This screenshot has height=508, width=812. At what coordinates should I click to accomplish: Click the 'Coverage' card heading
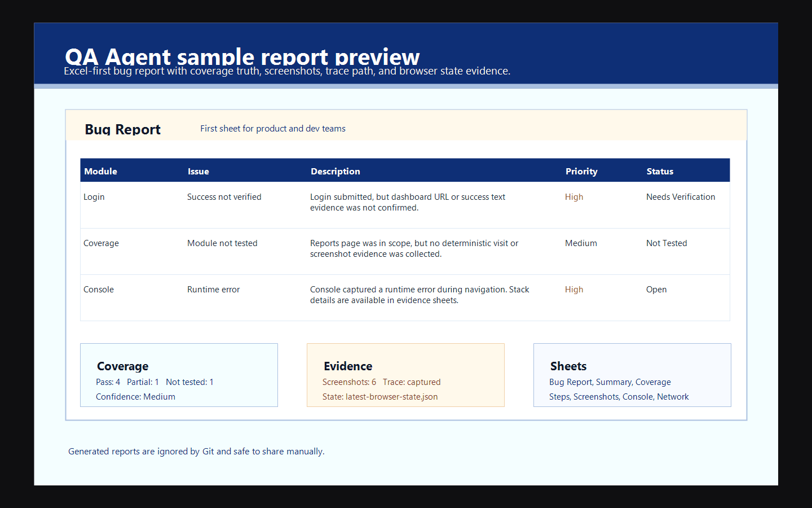123,366
